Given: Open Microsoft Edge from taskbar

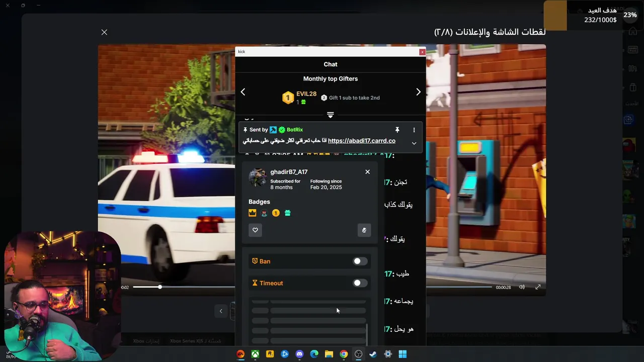Looking at the screenshot, I should pos(314,354).
